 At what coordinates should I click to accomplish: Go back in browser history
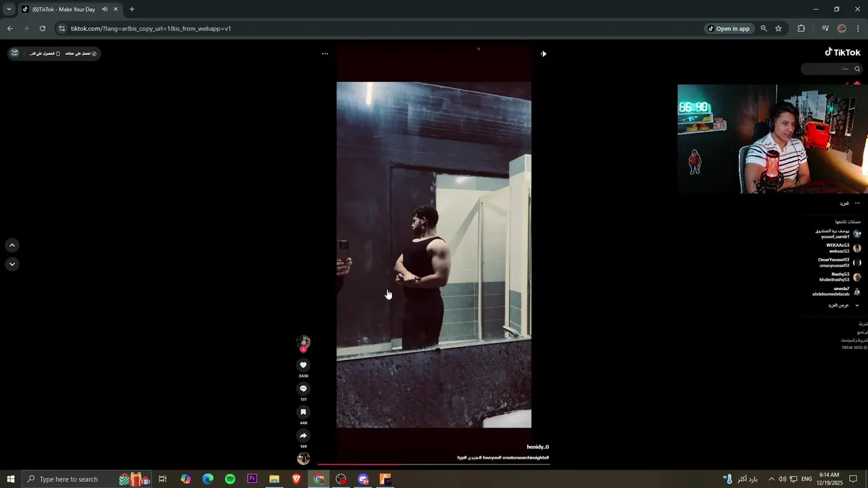tap(9, 28)
